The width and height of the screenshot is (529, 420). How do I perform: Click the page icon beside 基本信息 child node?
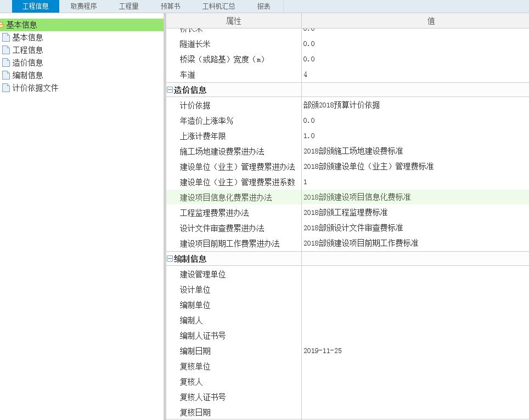[x=5, y=37]
